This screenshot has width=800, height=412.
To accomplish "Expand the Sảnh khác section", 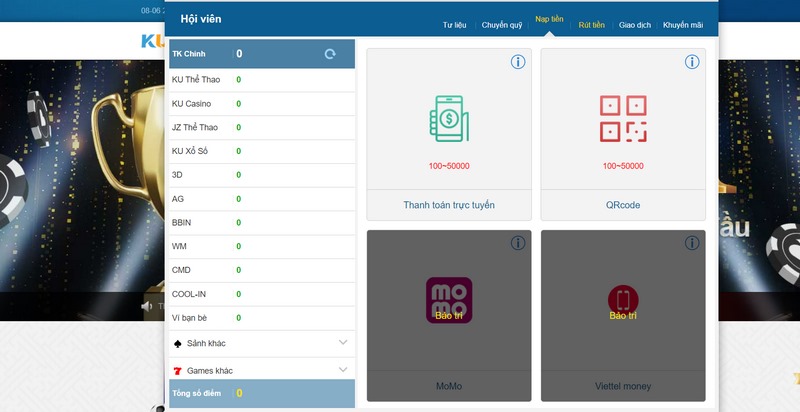I will (343, 343).
